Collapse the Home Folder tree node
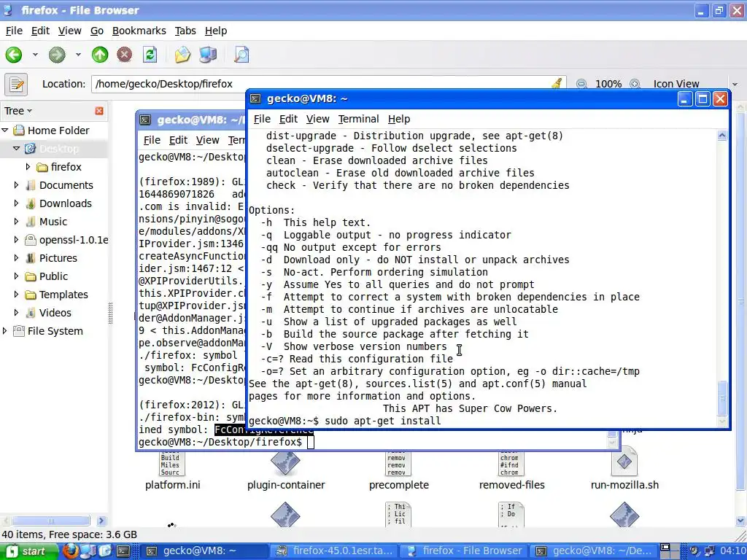 5,130
